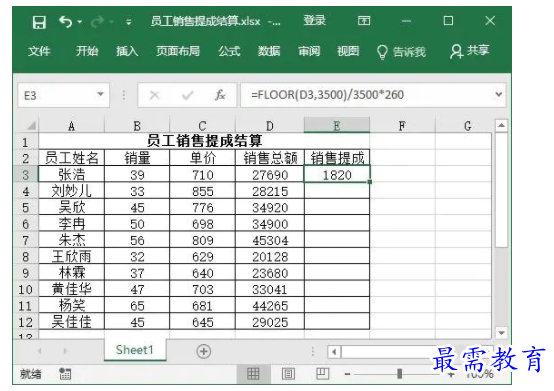Open Ribbon Display Options icon
The image size is (554, 391).
point(364,21)
